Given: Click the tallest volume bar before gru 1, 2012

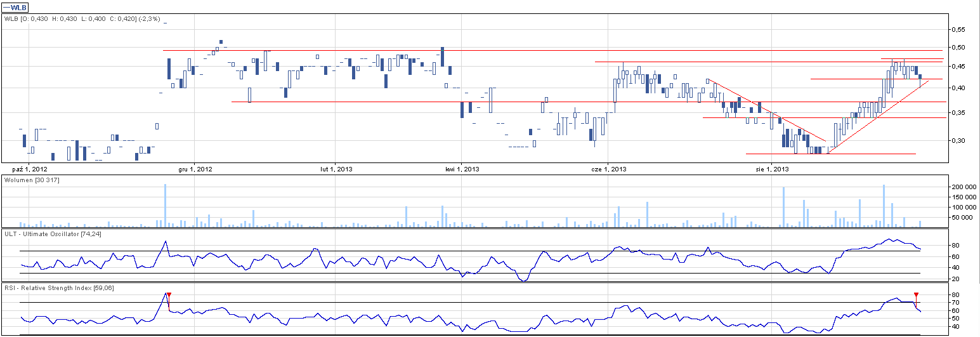Looking at the screenshot, I should [165, 206].
